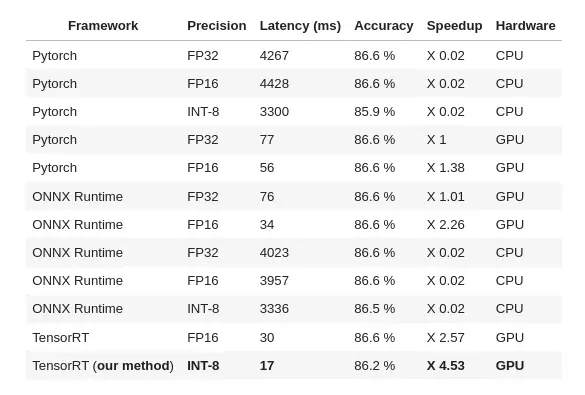
Task: Click the bold X 4.53 speedup value
Action: point(446,366)
